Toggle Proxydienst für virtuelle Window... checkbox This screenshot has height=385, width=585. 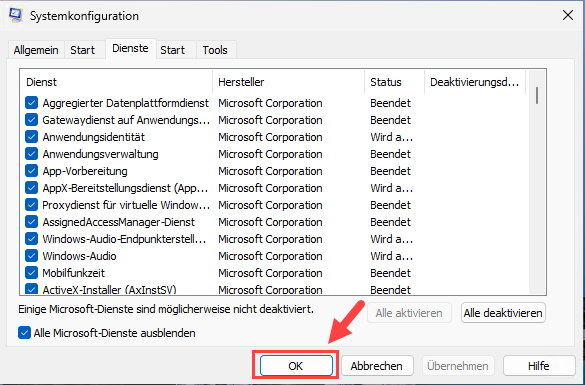pos(31,205)
